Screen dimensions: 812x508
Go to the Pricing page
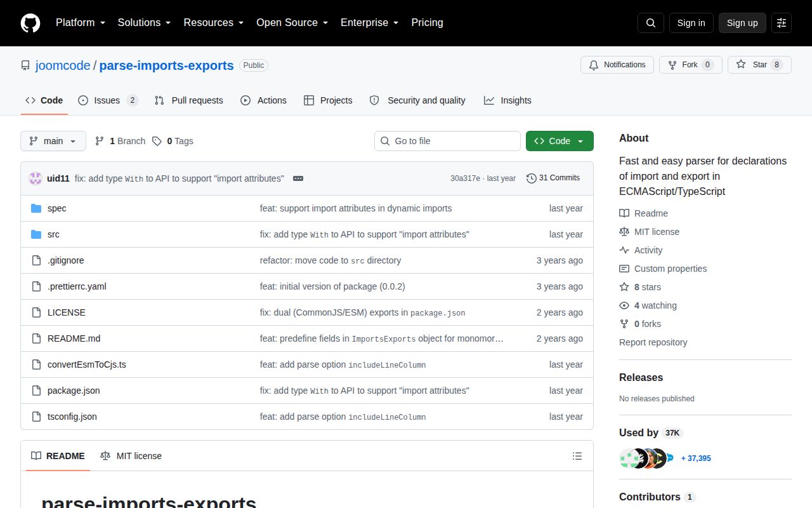point(427,23)
